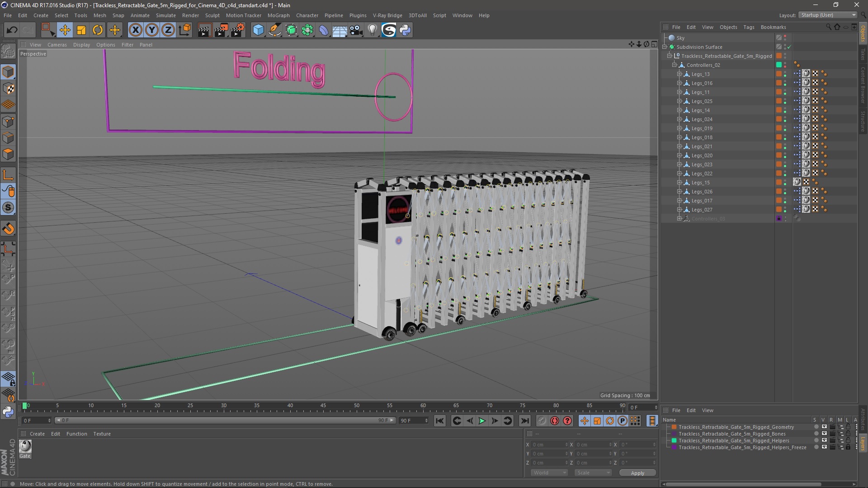The width and height of the screenshot is (868, 488).
Task: Click the Apply button
Action: point(637,473)
